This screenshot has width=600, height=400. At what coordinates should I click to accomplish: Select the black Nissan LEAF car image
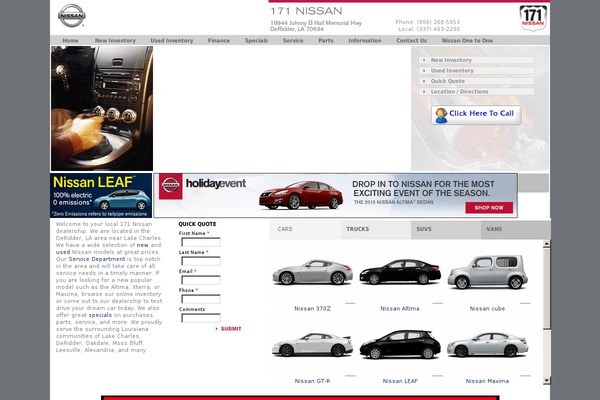point(400,344)
